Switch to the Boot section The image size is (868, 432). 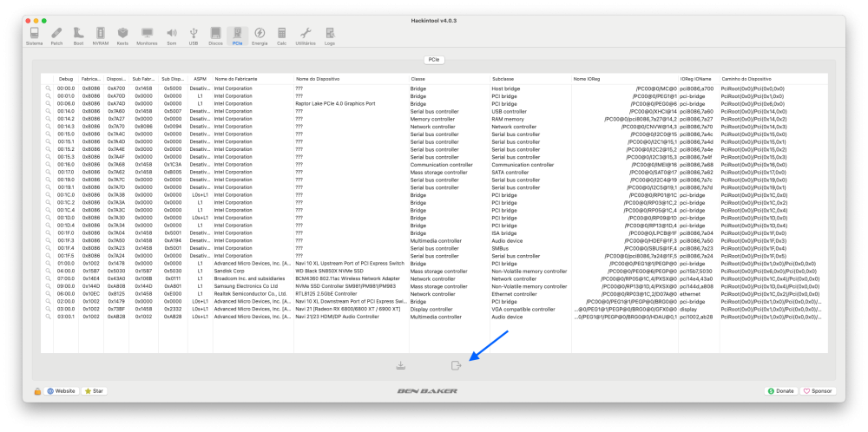pos(79,36)
